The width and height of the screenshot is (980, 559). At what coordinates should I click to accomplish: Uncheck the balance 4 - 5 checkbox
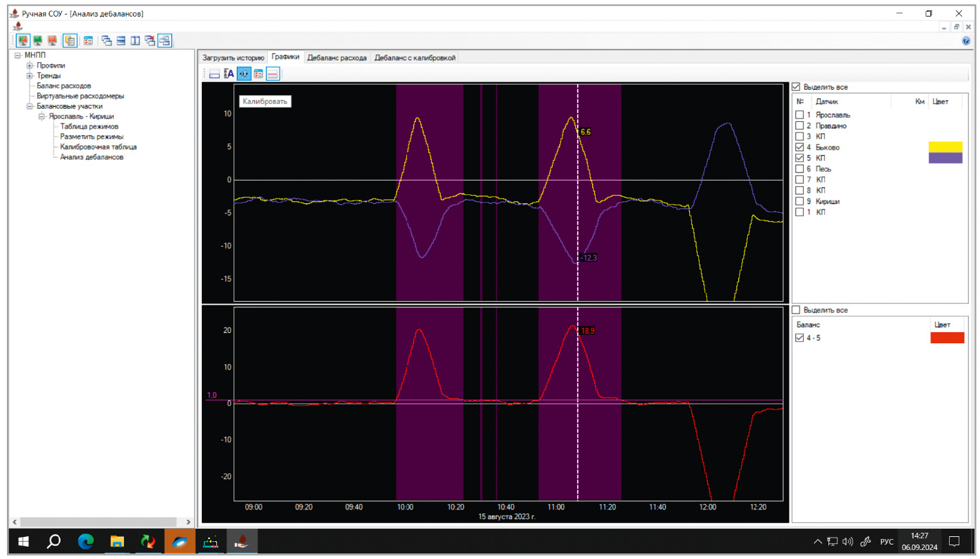click(800, 338)
